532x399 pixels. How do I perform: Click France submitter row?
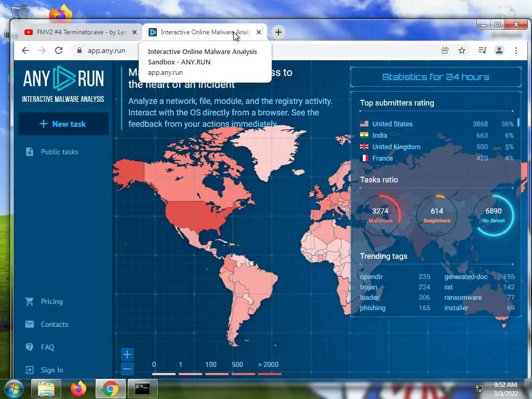click(x=436, y=158)
